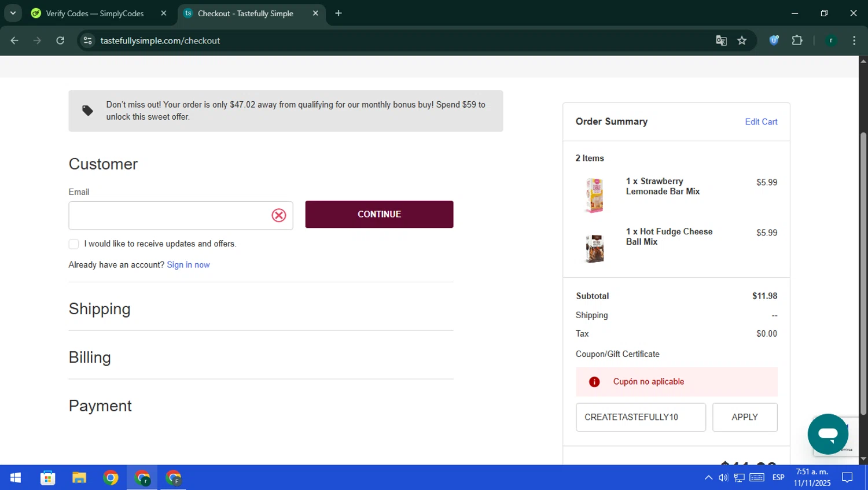
Task: Click Hot Fudge Cheese Ball Mix thumbnail
Action: point(594,248)
